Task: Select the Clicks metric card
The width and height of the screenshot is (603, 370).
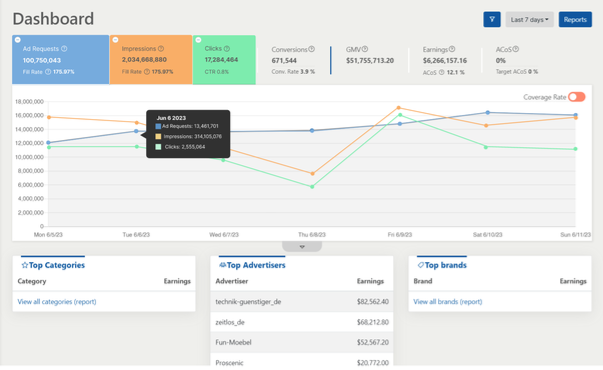Action: pyautogui.click(x=224, y=60)
